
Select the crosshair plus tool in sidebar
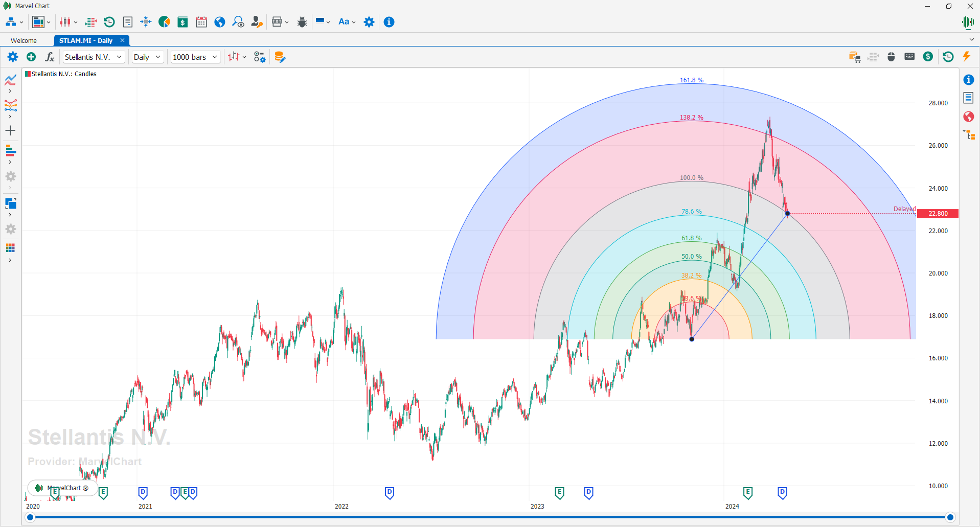pos(10,131)
